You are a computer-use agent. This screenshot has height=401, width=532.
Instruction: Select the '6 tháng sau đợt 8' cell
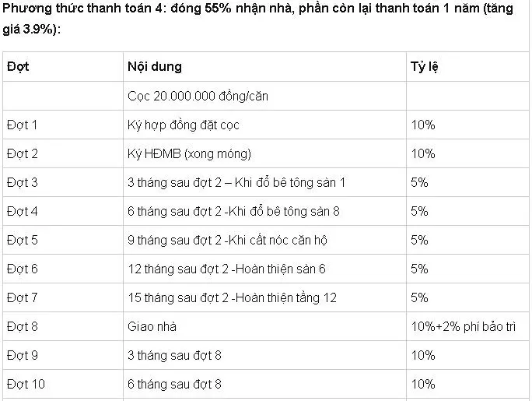(175, 384)
